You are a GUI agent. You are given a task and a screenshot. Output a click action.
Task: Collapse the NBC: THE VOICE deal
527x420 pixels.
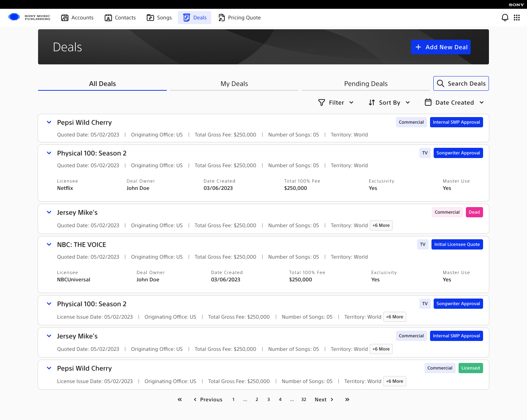(49, 244)
